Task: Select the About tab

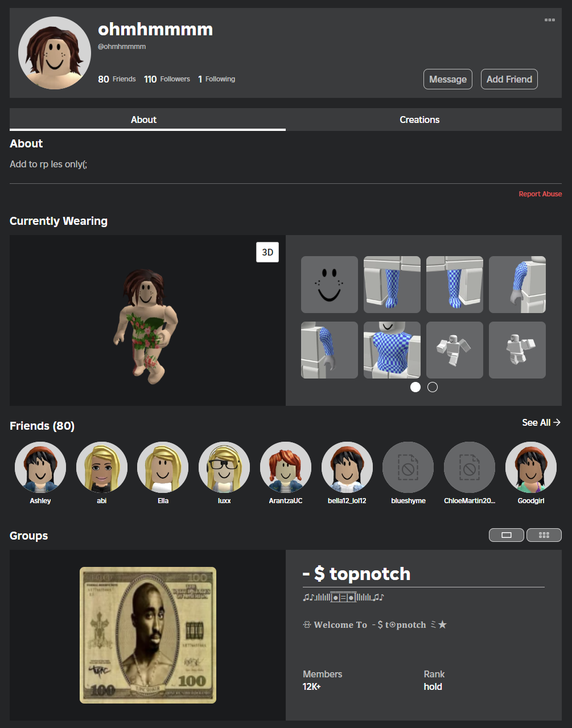Action: tap(143, 120)
